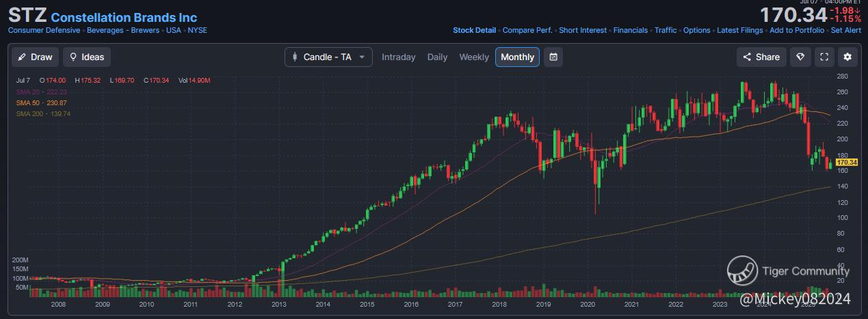
Task: Expand the Candle - TA chart type dropdown
Action: click(x=328, y=57)
